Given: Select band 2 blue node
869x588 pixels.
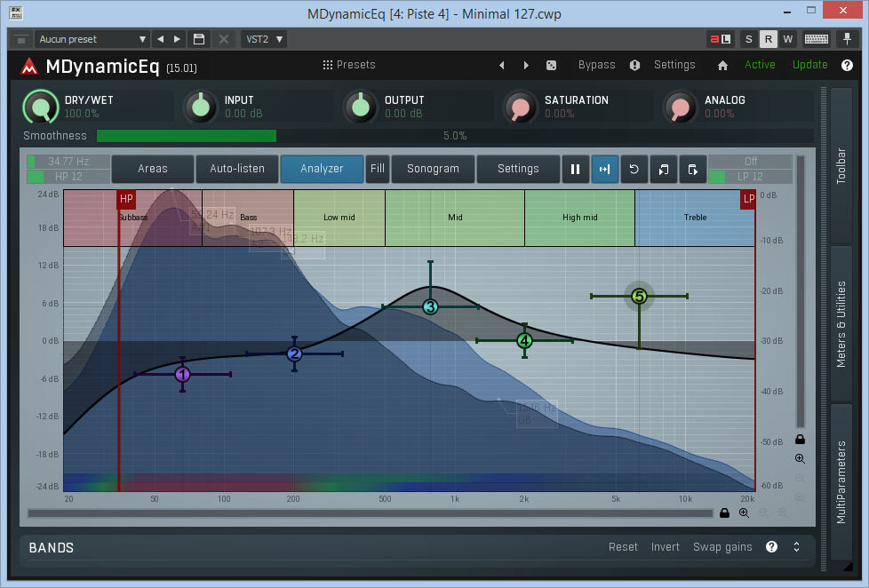Looking at the screenshot, I should coord(294,354).
